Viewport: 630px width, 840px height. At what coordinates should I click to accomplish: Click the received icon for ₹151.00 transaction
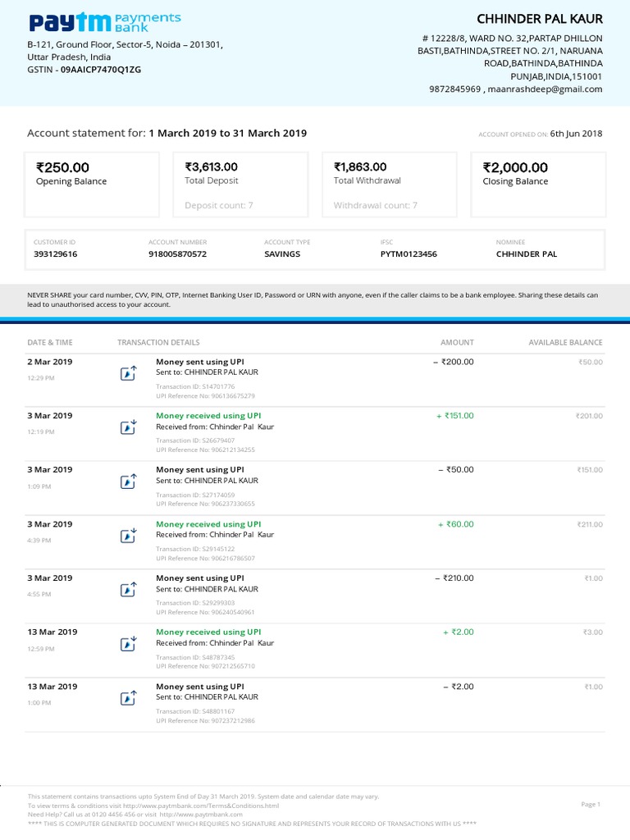click(128, 427)
